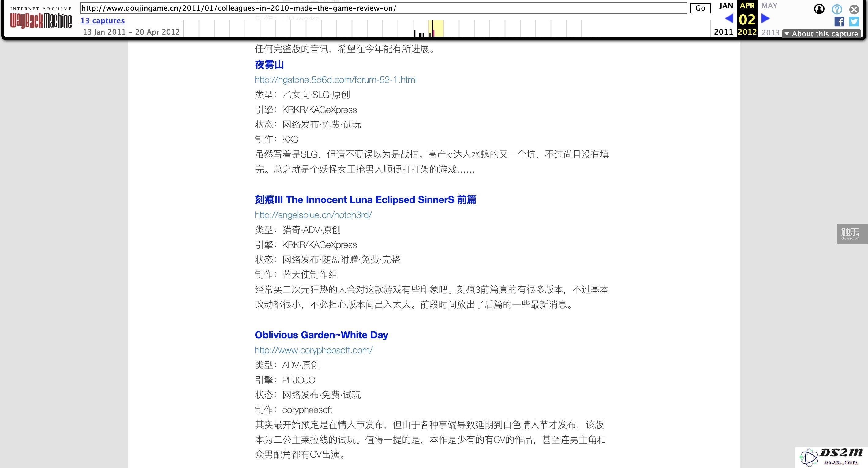Go to previous capture blue left arrow
Image resolution: width=868 pixels, height=468 pixels.
[x=729, y=18]
